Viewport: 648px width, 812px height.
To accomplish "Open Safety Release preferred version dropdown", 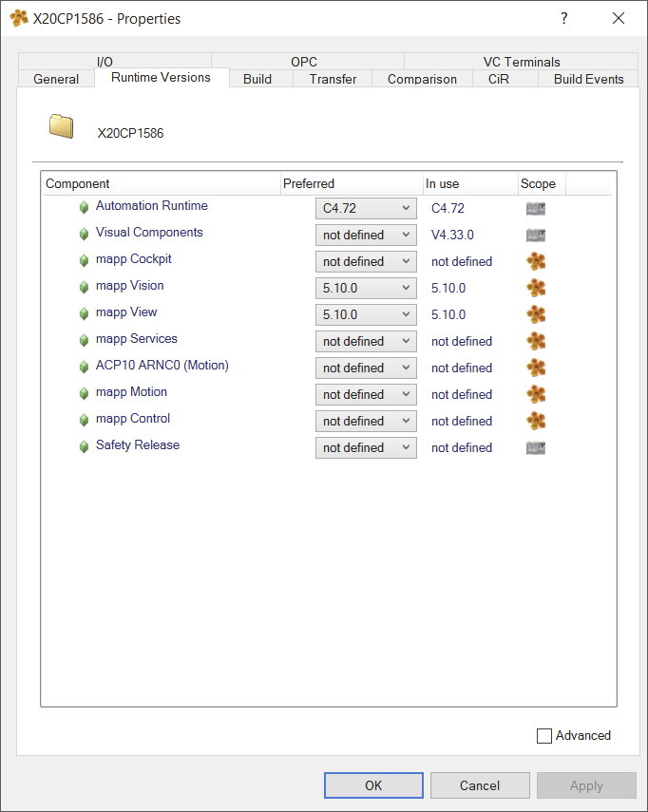I will click(x=366, y=447).
